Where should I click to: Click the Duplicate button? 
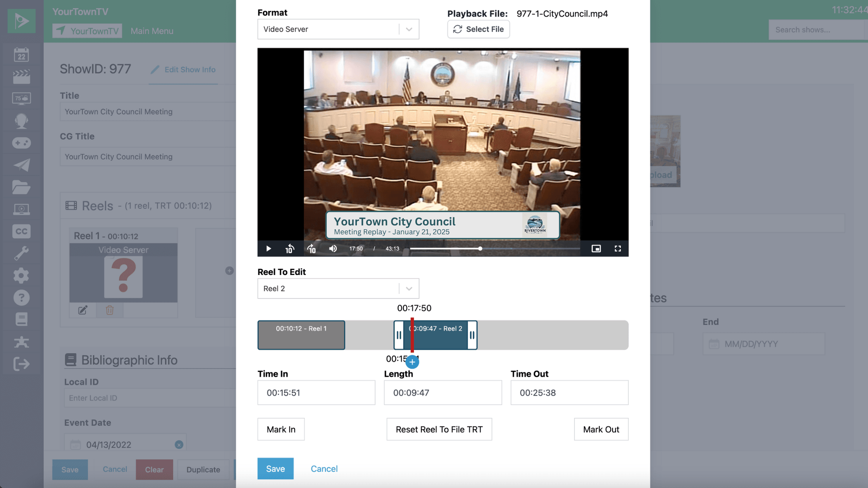[203, 469]
